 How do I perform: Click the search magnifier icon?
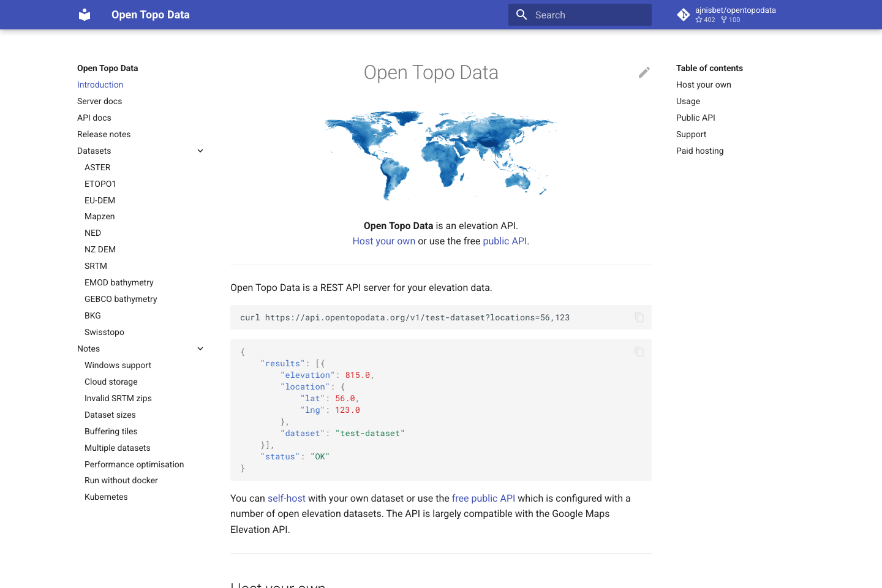tap(521, 14)
